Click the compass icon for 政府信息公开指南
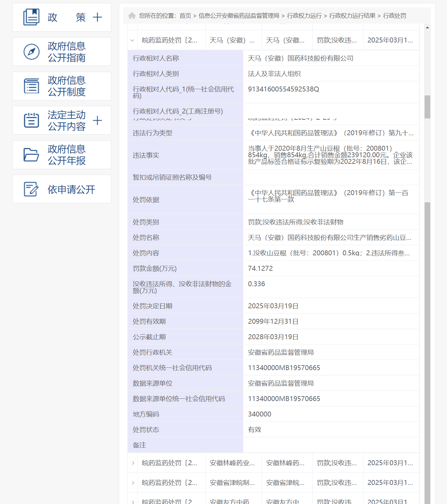447x504 pixels. point(32,52)
